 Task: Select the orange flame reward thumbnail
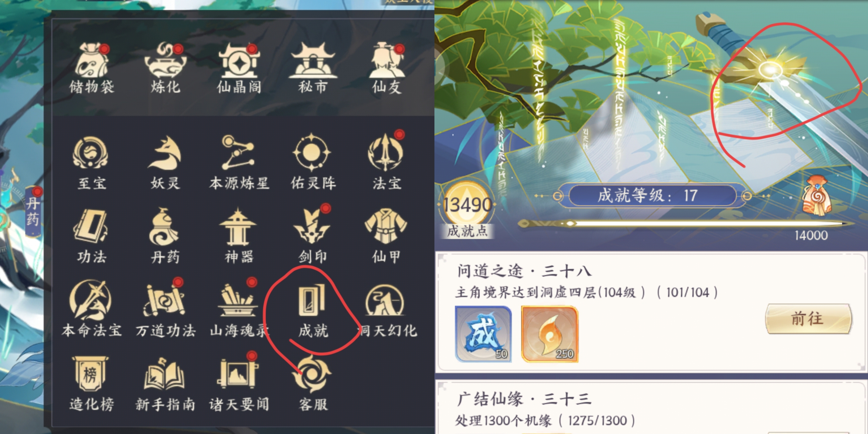tap(550, 334)
